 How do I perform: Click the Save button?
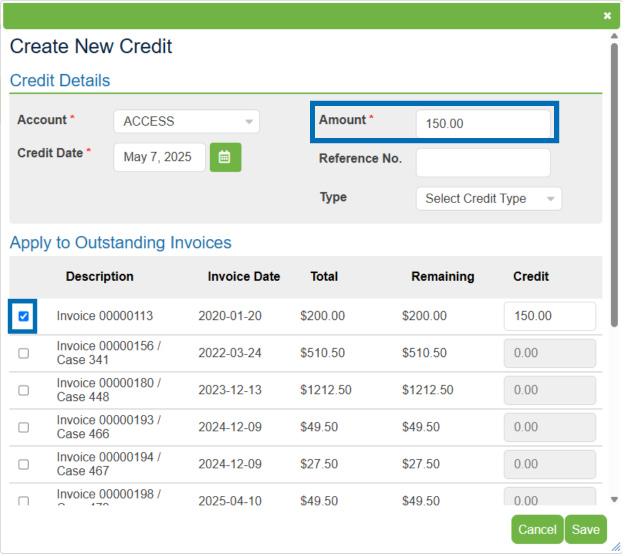(585, 529)
